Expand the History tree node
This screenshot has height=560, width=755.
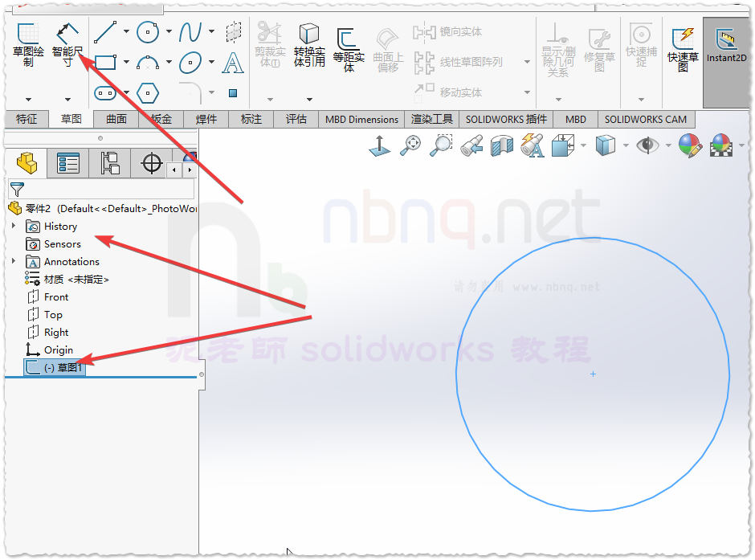pyautogui.click(x=14, y=225)
